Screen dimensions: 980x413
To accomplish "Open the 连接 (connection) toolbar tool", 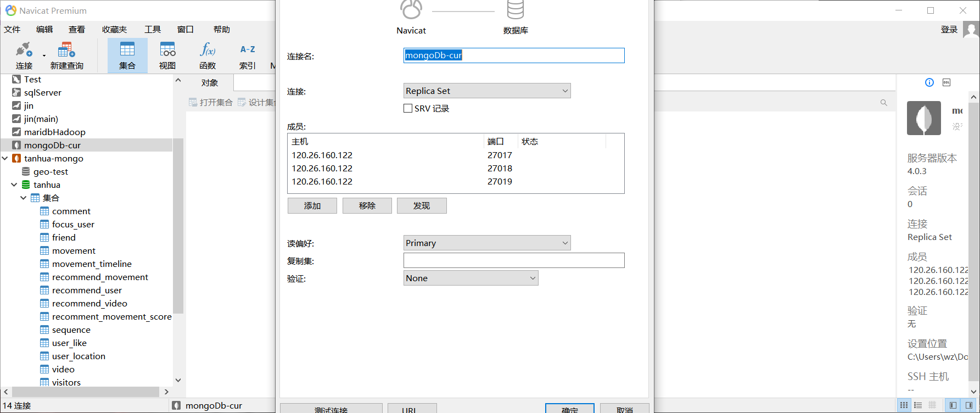I will 24,55.
